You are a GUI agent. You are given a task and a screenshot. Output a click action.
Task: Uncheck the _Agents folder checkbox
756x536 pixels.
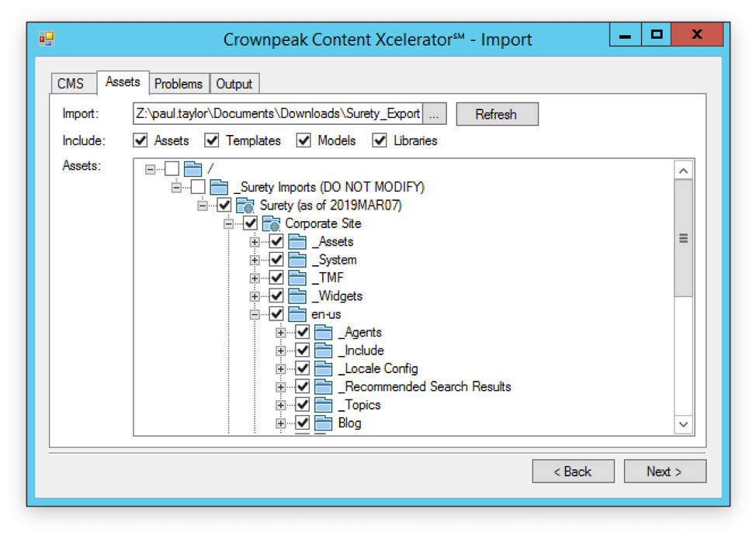click(x=302, y=332)
